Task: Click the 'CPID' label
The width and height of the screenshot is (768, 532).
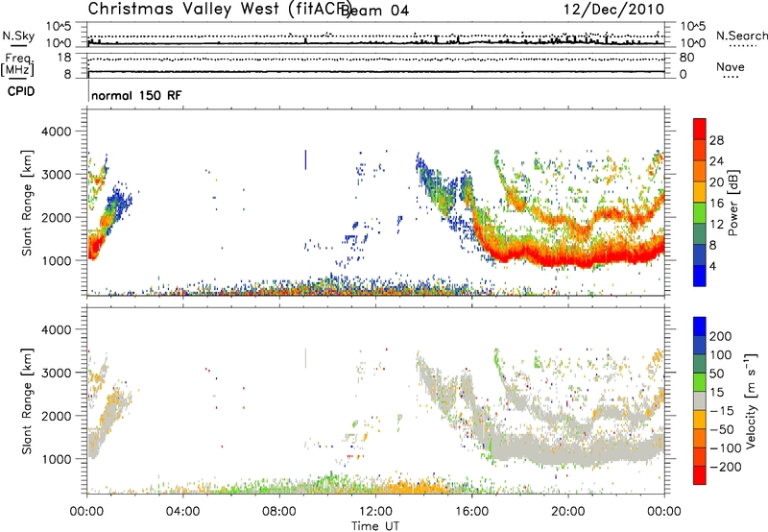Action: [21, 92]
